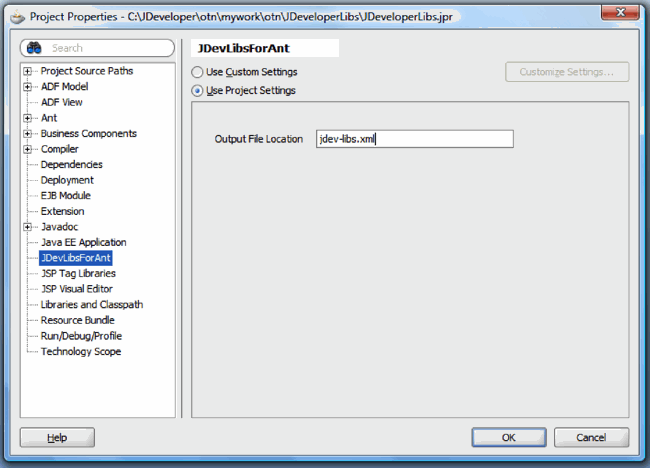Open Libraries and Classpath settings
Image resolution: width=650 pixels, height=468 pixels.
(x=92, y=305)
